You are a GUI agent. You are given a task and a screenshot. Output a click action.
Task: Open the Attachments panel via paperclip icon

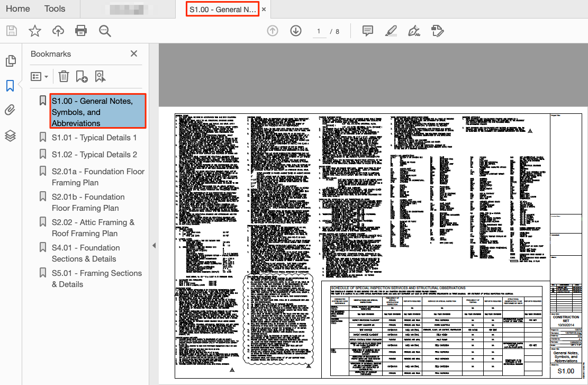tap(11, 111)
